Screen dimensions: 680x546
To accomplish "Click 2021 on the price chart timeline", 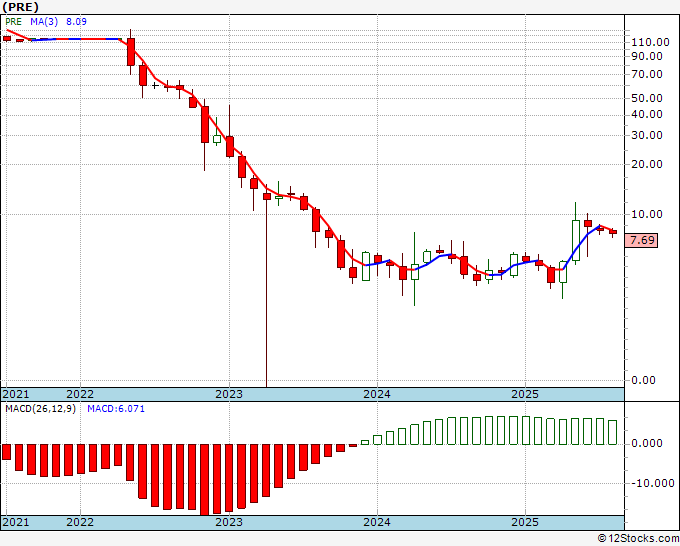I will (x=16, y=394).
